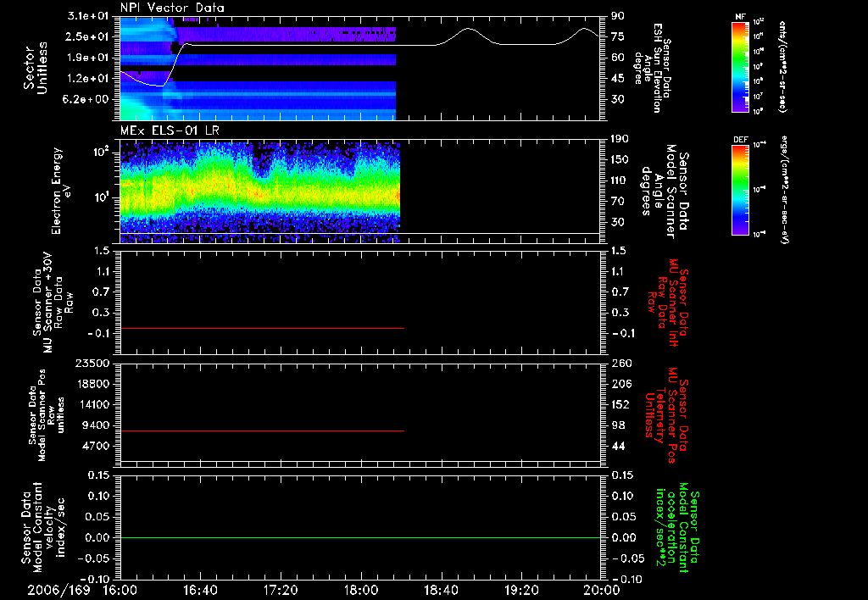Click the 152 telemetry tick value

pyautogui.click(x=620, y=404)
